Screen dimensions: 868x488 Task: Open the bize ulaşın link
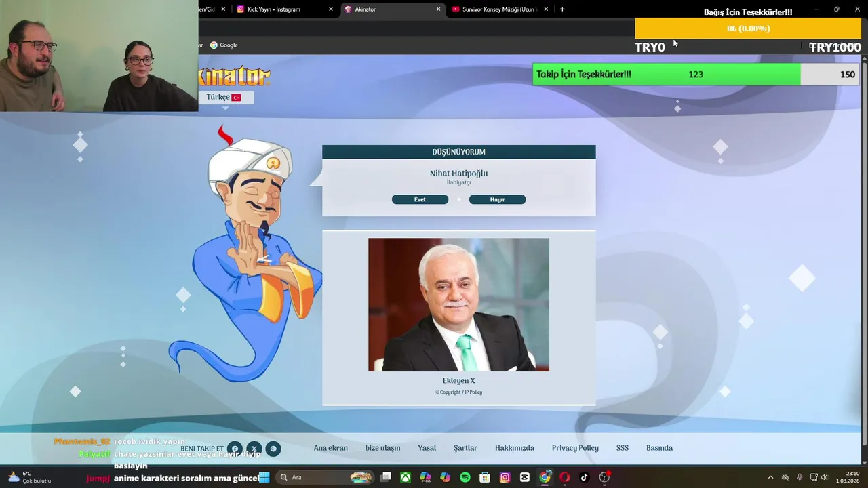tap(382, 448)
